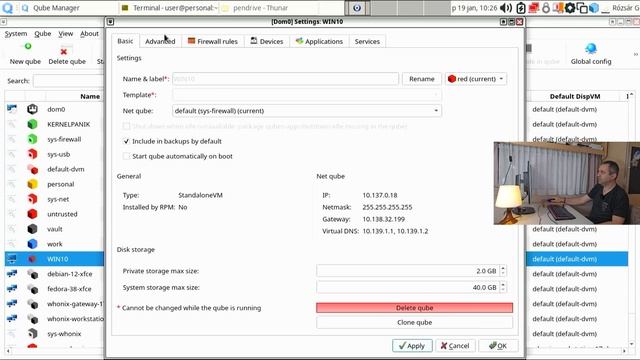Click the dom0 qube icon
Viewport: 640px width, 360px height.
coord(32,109)
